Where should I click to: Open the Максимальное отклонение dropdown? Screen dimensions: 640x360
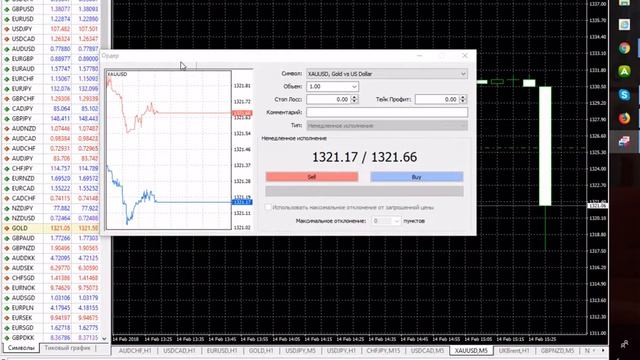pos(386,221)
